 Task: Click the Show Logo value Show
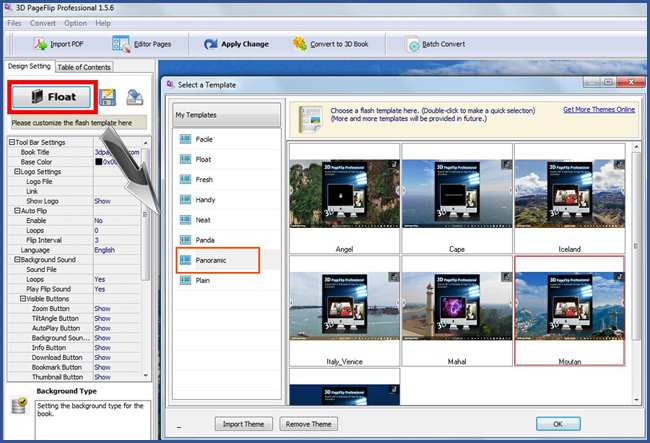[x=102, y=201]
